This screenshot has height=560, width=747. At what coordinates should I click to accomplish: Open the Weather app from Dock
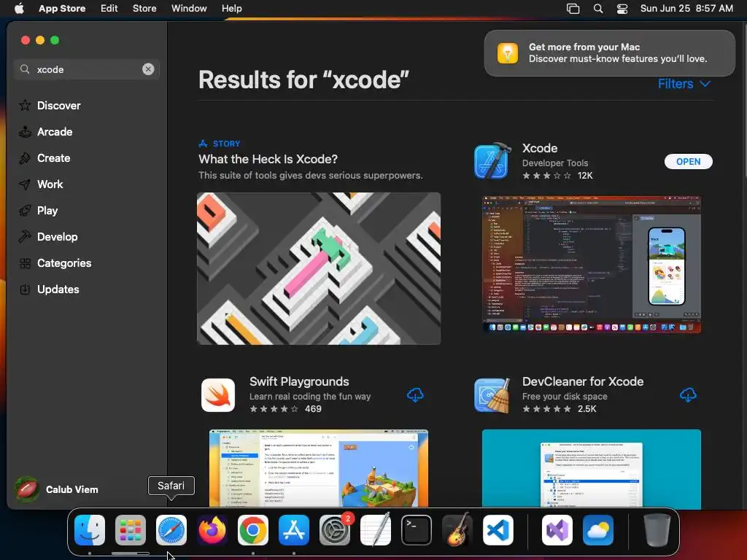[598, 530]
